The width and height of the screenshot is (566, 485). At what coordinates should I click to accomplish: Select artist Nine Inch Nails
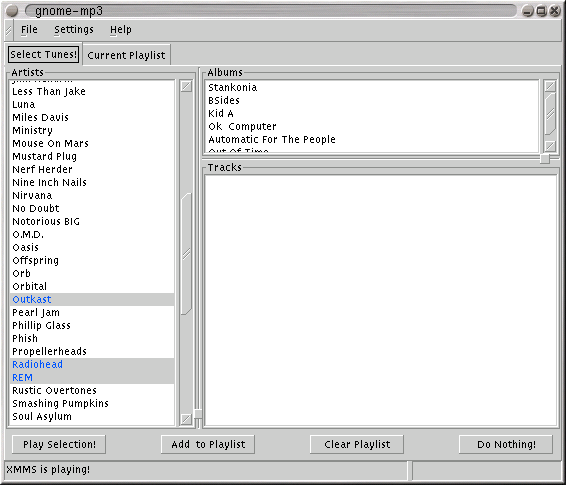tap(92, 183)
